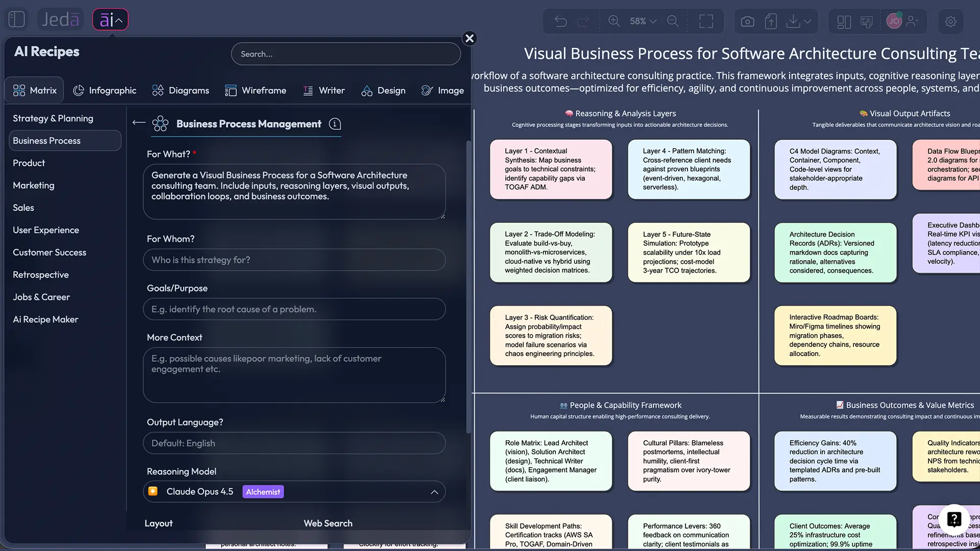980x551 pixels.
Task: Select Marketing category
Action: tap(34, 186)
